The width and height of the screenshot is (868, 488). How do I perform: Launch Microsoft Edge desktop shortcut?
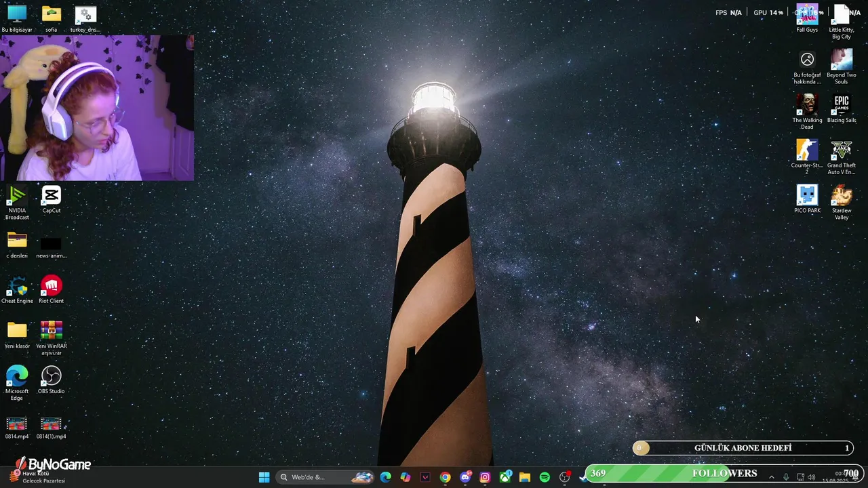click(17, 384)
